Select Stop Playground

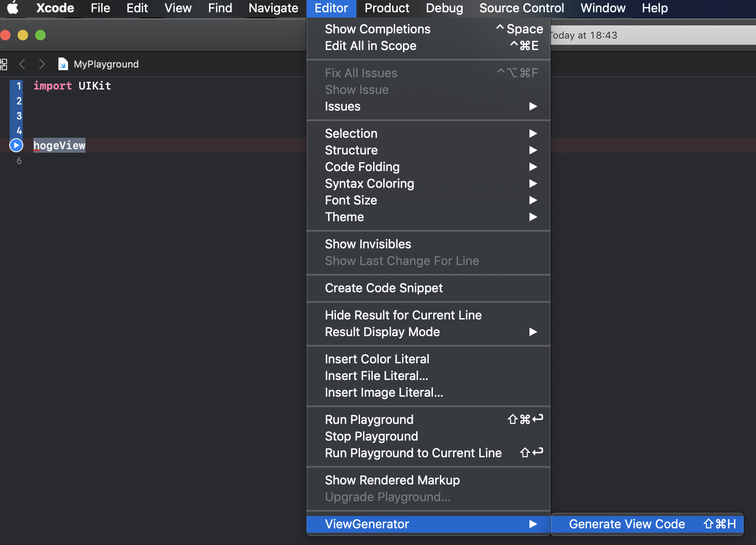click(428, 436)
